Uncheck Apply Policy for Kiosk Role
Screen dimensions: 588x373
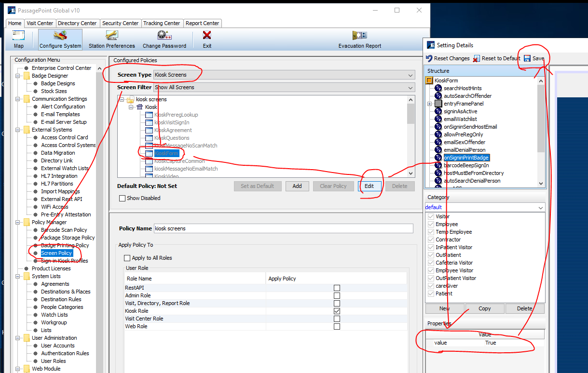(x=337, y=311)
